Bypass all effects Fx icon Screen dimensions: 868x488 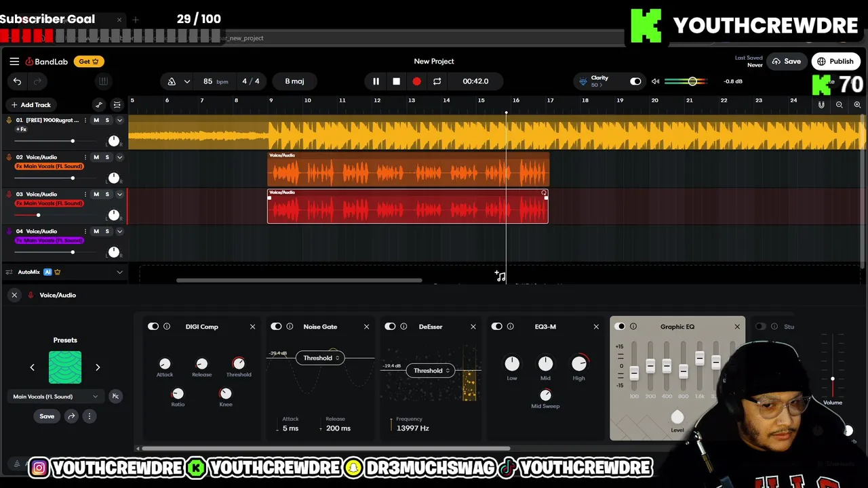(x=115, y=396)
